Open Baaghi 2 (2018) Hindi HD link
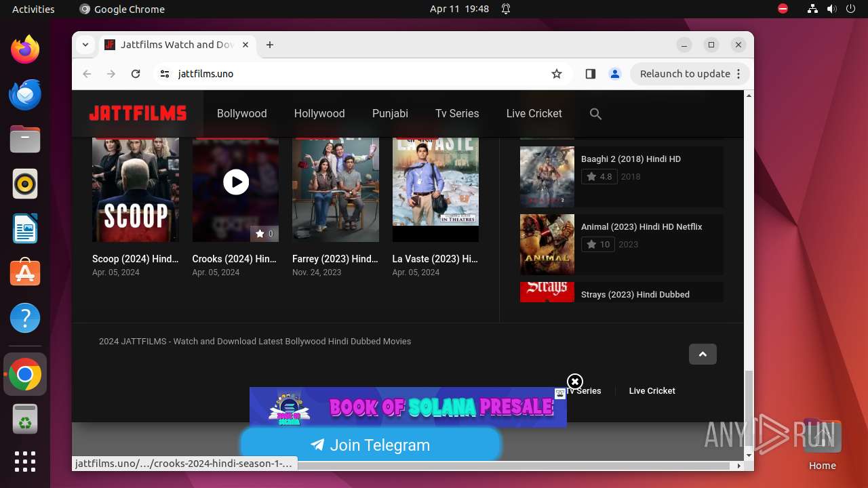Image resolution: width=868 pixels, height=488 pixels. 631,159
